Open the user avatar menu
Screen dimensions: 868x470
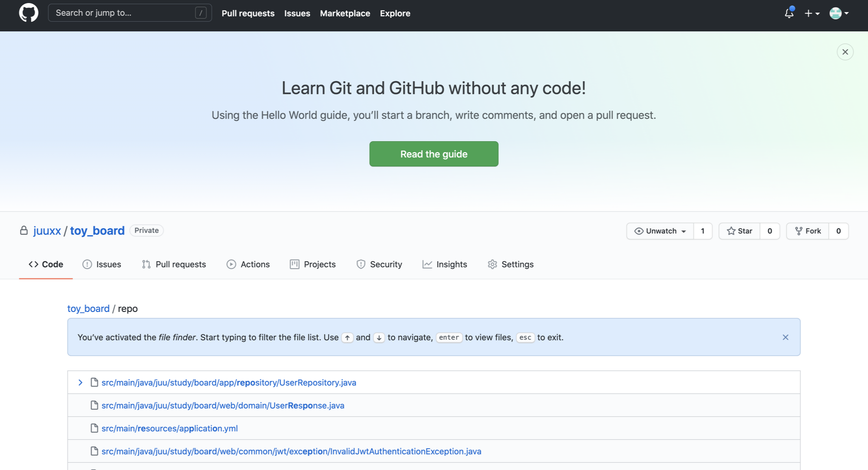(838, 13)
